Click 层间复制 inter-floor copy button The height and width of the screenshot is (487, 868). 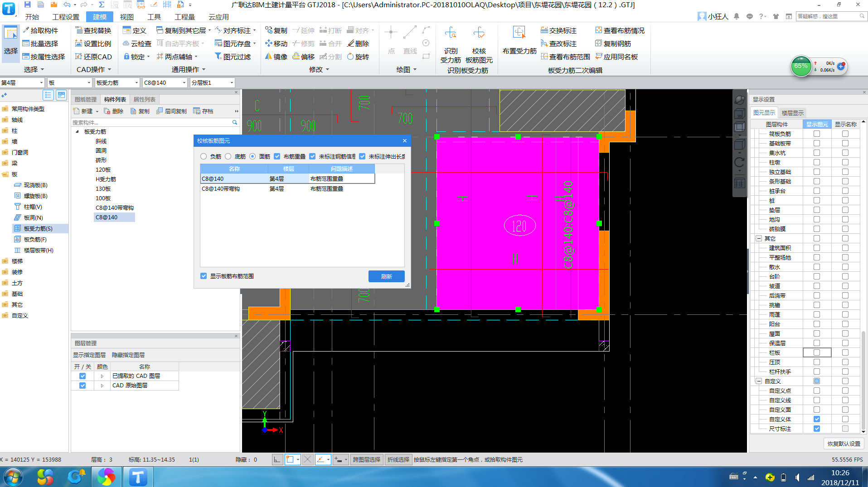[x=171, y=111]
